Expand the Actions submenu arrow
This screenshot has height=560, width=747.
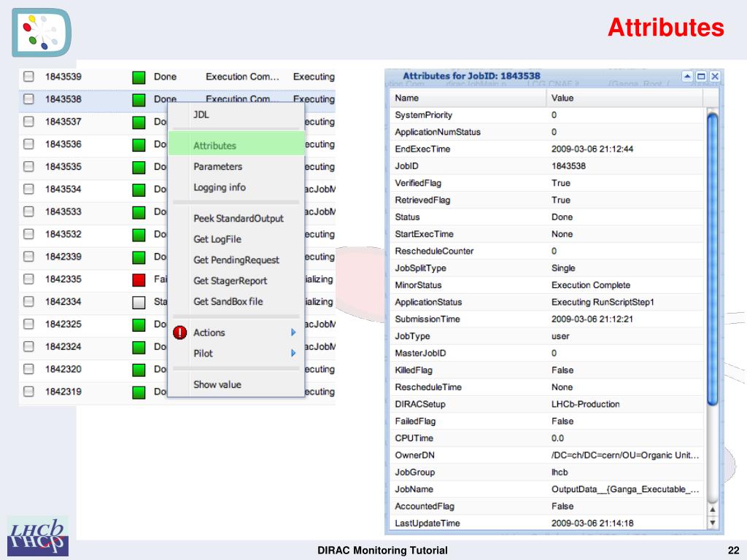[293, 332]
